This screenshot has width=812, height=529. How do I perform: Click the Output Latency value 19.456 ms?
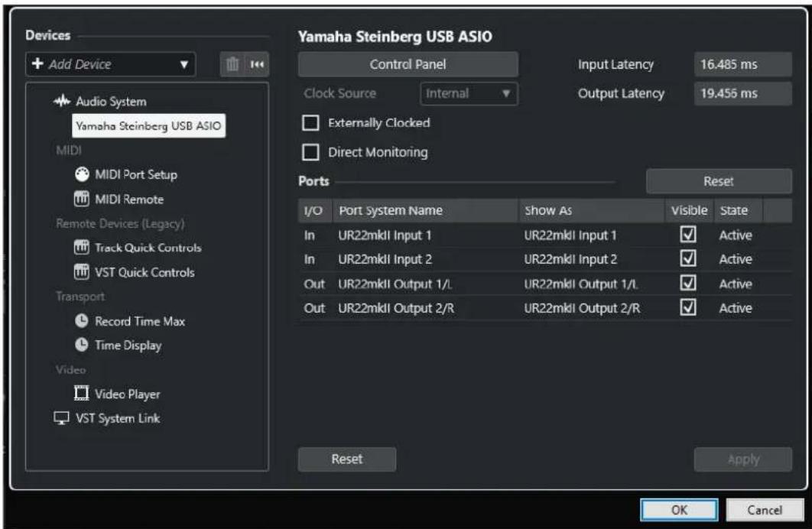coord(742,94)
